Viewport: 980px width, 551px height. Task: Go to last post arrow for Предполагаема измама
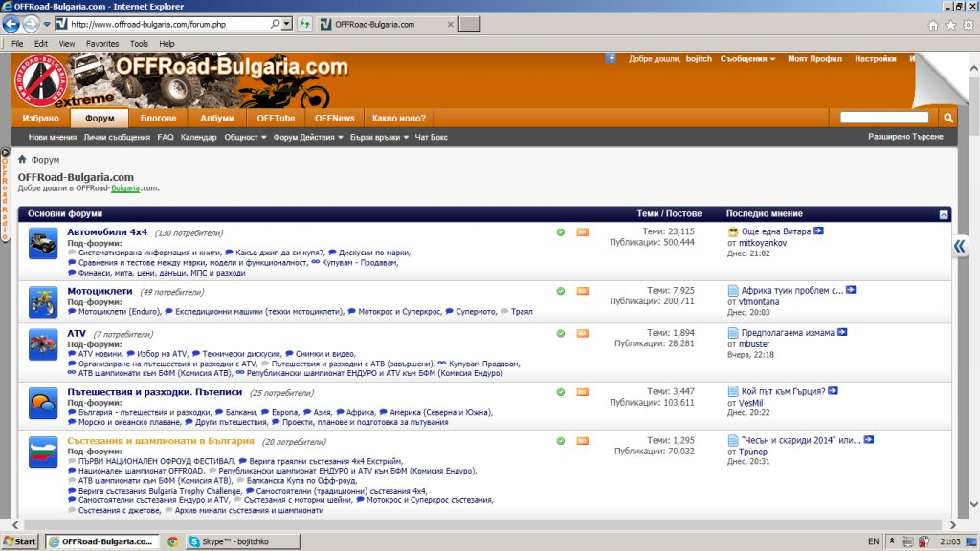tap(842, 332)
